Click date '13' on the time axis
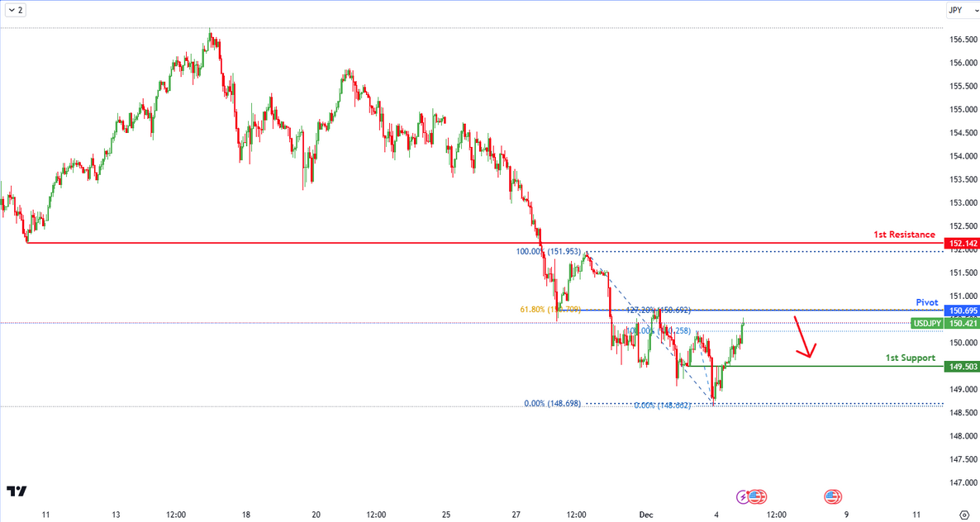The image size is (980, 522). pyautogui.click(x=116, y=515)
